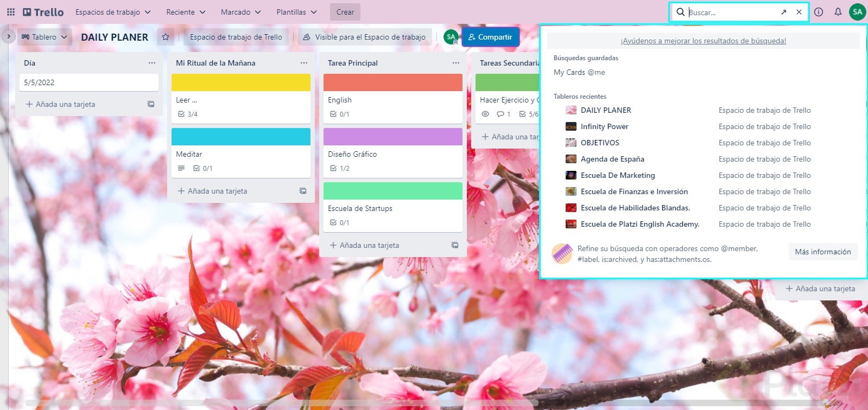Image resolution: width=868 pixels, height=410 pixels.
Task: Open Agenda de España in recent boards
Action: click(612, 159)
